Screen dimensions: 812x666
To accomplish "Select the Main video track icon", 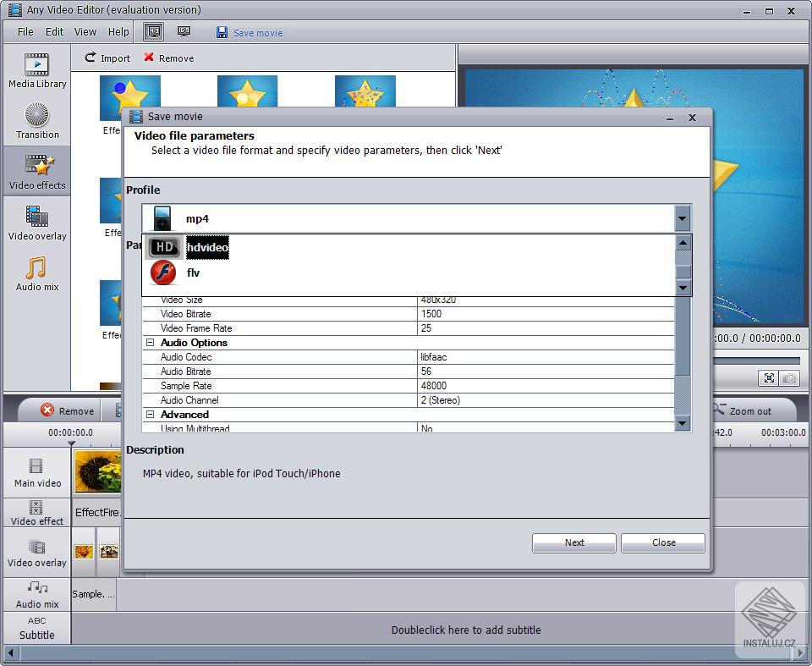I will [36, 466].
